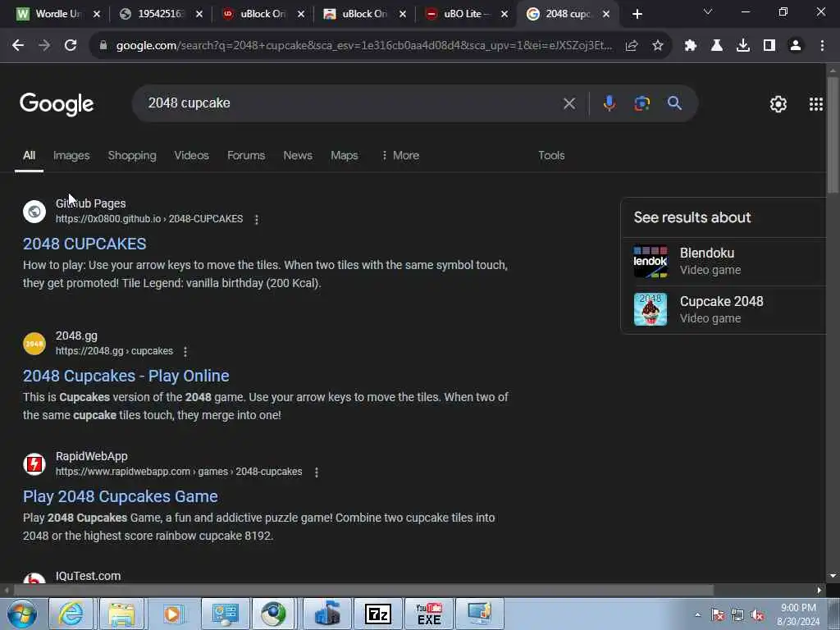Select the Forums search filter
This screenshot has width=840, height=630.
[246, 155]
